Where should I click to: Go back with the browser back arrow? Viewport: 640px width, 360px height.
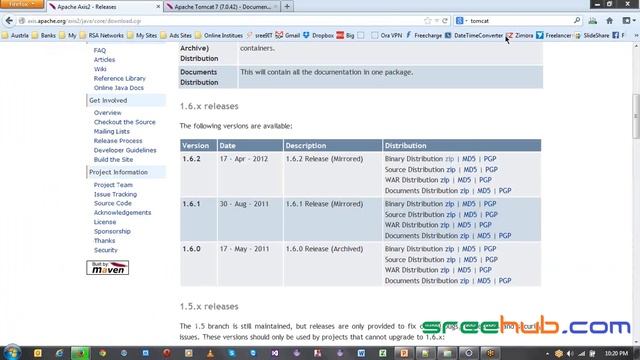(9, 20)
